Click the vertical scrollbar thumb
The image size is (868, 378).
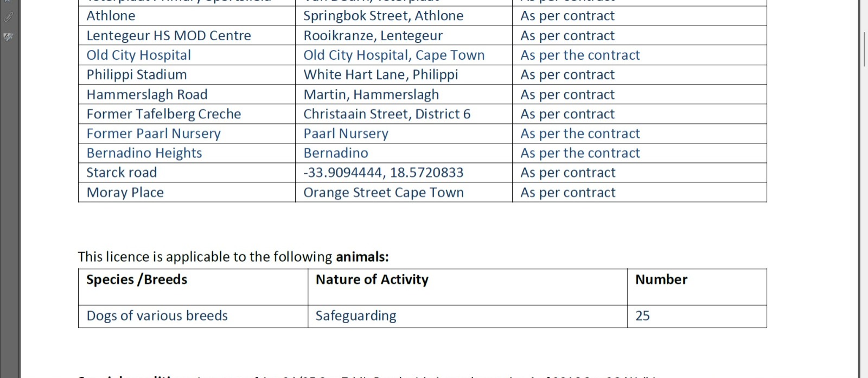[864, 49]
